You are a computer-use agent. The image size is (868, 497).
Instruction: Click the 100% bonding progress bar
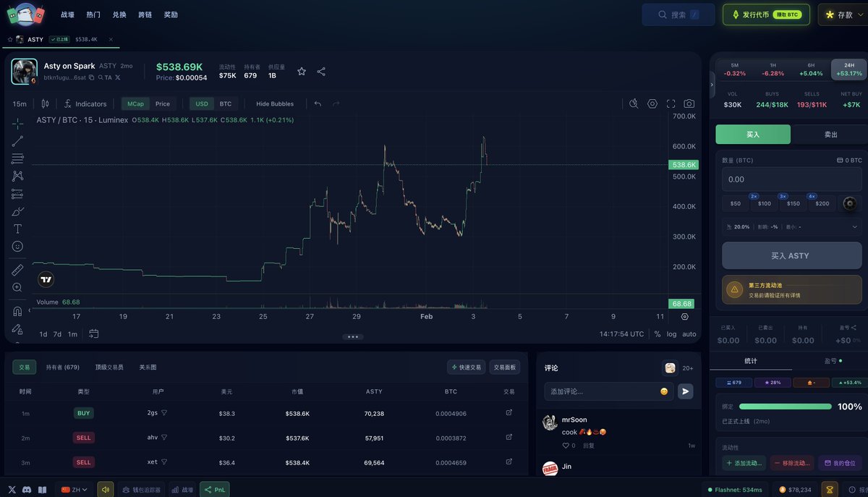[786, 407]
